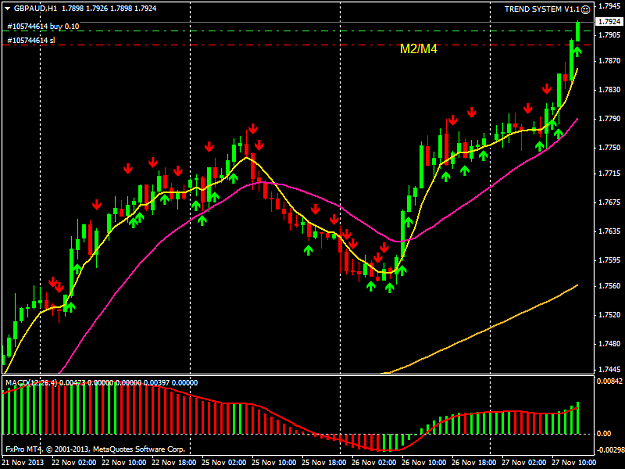Click price scale value 1.7635

609,231
